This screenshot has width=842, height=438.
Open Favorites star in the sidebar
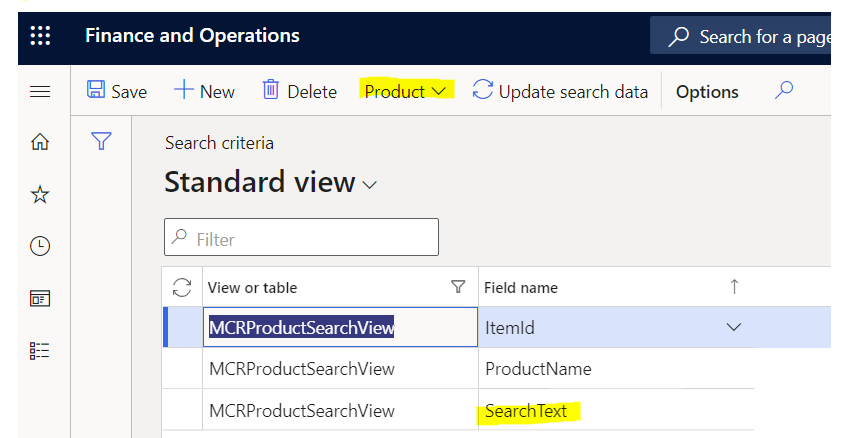pyautogui.click(x=40, y=194)
